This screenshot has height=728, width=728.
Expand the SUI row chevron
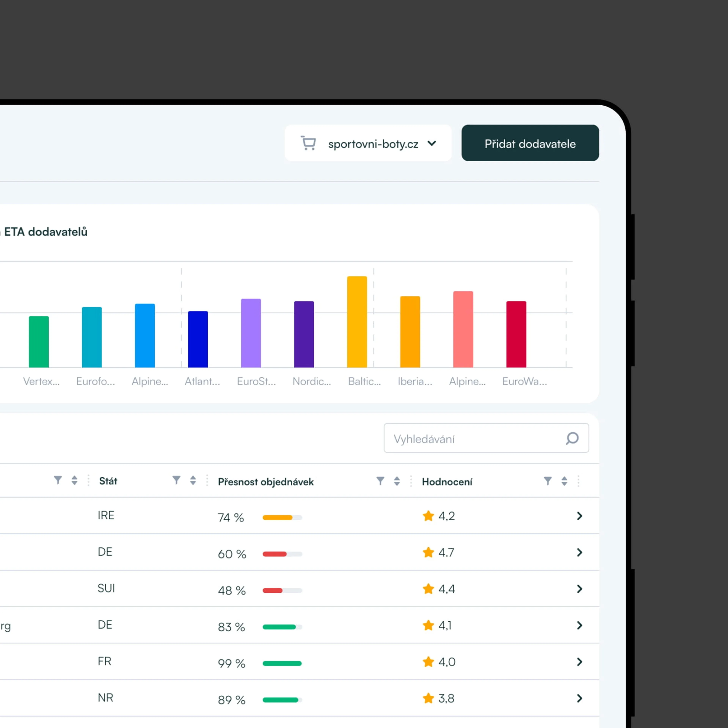580,589
